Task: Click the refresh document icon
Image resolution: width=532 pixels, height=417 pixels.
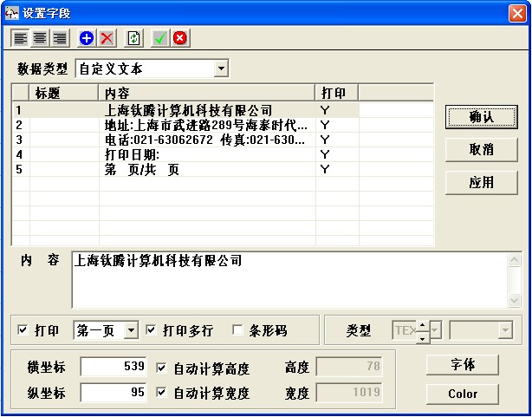Action: point(133,38)
